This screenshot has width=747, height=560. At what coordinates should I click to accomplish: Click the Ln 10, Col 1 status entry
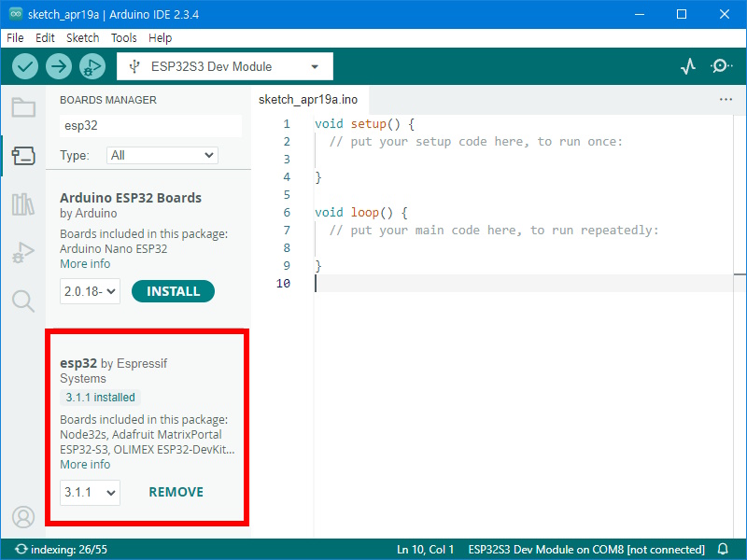pos(425,550)
